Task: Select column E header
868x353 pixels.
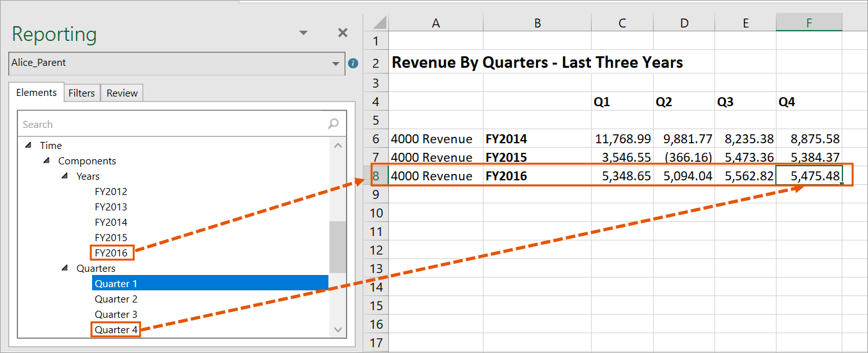Action: click(745, 23)
